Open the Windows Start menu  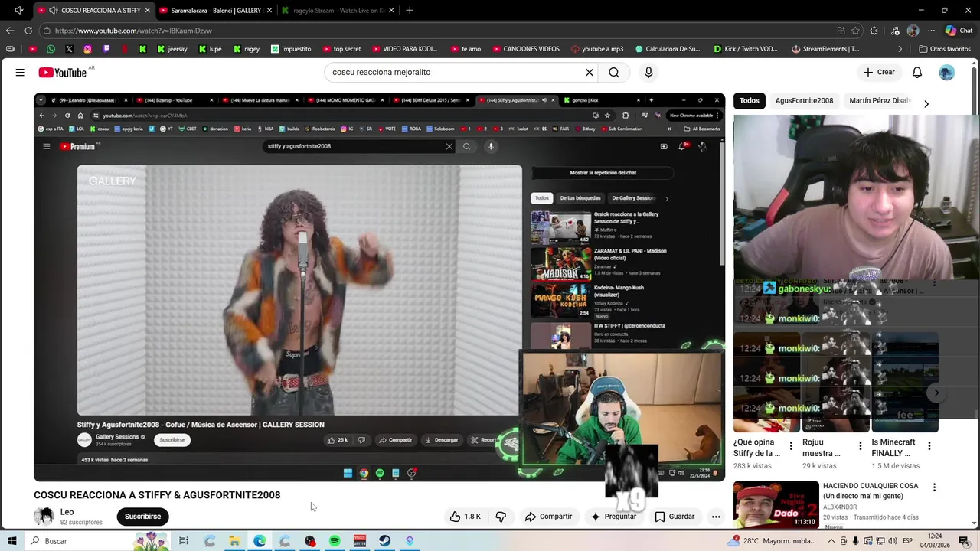12,541
